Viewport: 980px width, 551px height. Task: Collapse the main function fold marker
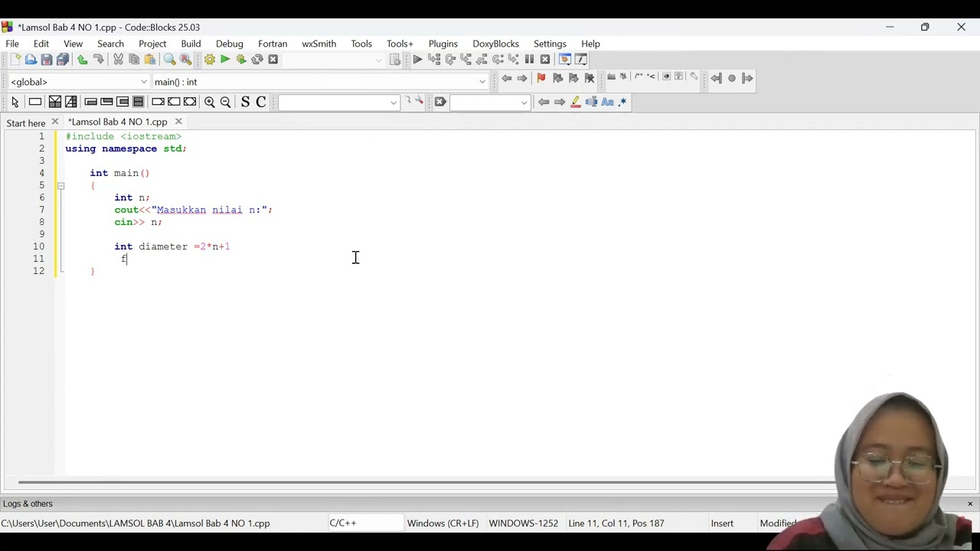(60, 185)
